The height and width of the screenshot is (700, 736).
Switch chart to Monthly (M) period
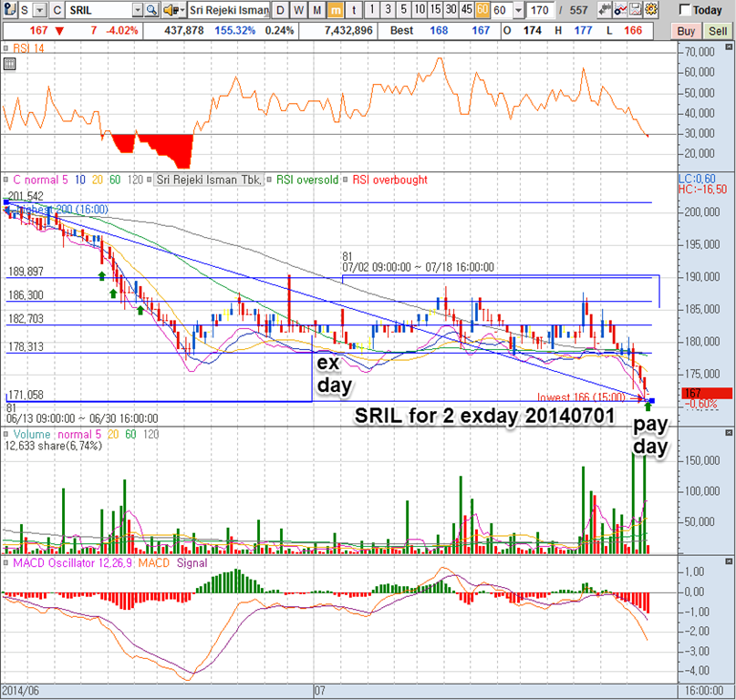click(x=317, y=10)
